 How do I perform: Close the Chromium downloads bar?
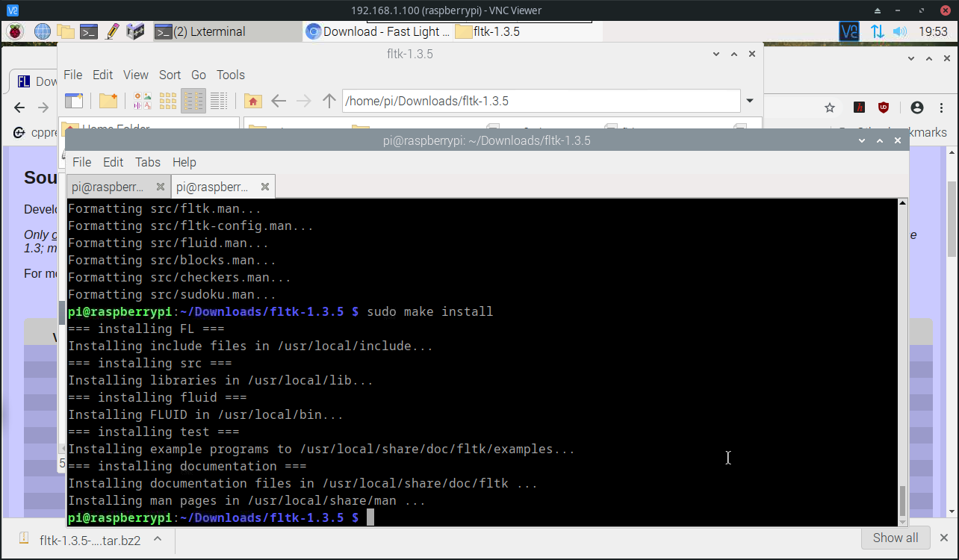click(944, 538)
